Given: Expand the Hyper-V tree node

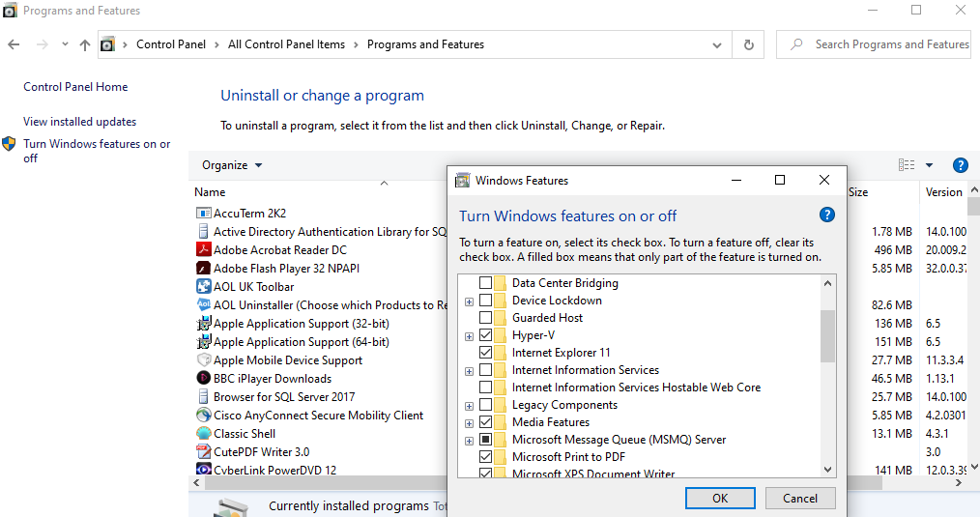Looking at the screenshot, I should click(469, 336).
